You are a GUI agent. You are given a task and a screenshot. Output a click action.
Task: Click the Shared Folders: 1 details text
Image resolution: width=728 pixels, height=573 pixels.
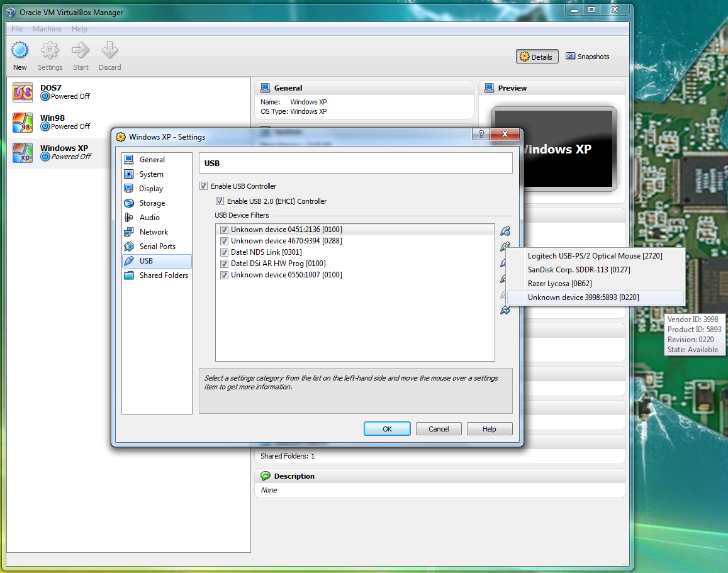[x=288, y=456]
